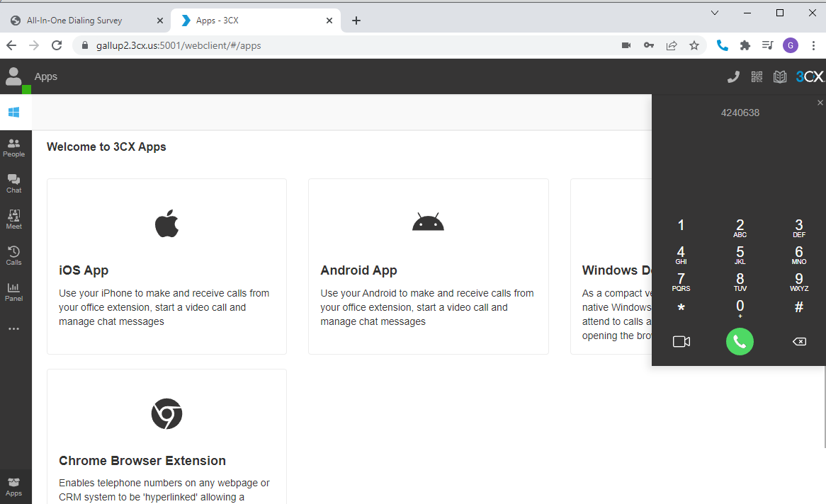826x504 pixels.
Task: Dial digit 6 MNO on the keypad
Action: click(x=799, y=255)
